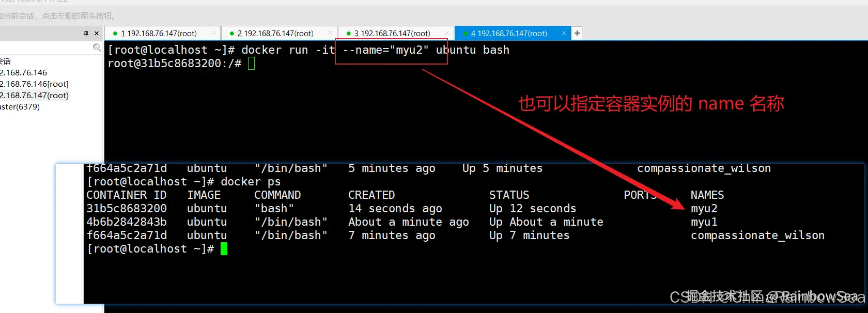
Task: Switch to tab 3 192.168.76.147(root)
Action: (x=396, y=33)
